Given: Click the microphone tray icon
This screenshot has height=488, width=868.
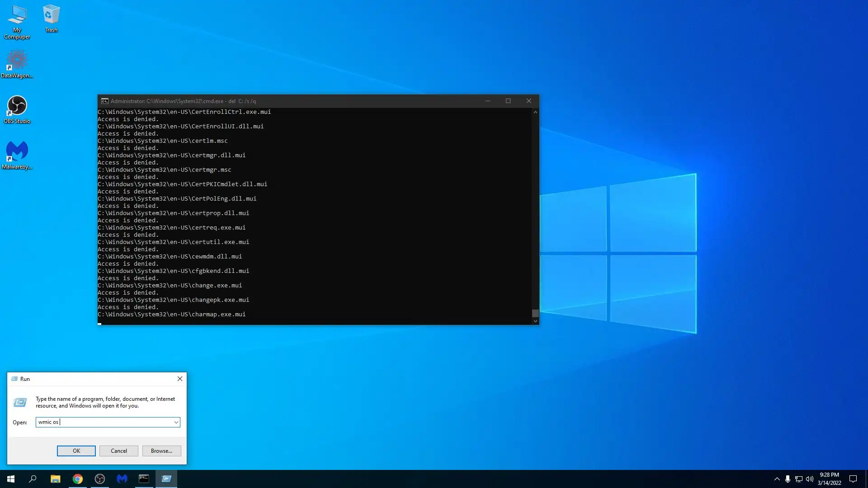Looking at the screenshot, I should [x=788, y=479].
